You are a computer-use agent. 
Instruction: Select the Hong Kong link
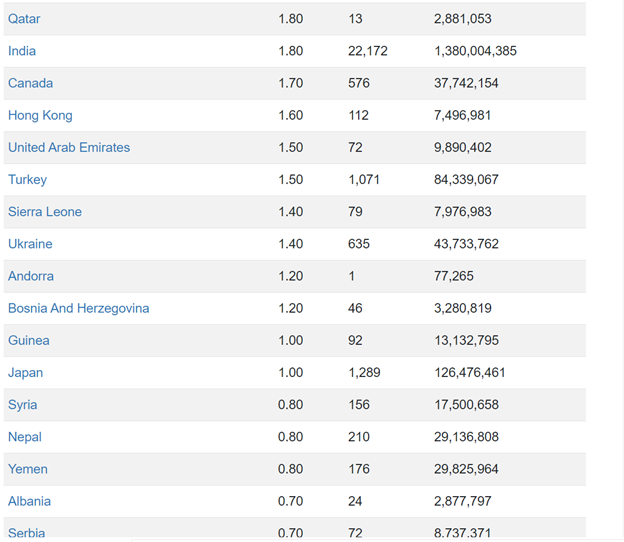(x=40, y=115)
